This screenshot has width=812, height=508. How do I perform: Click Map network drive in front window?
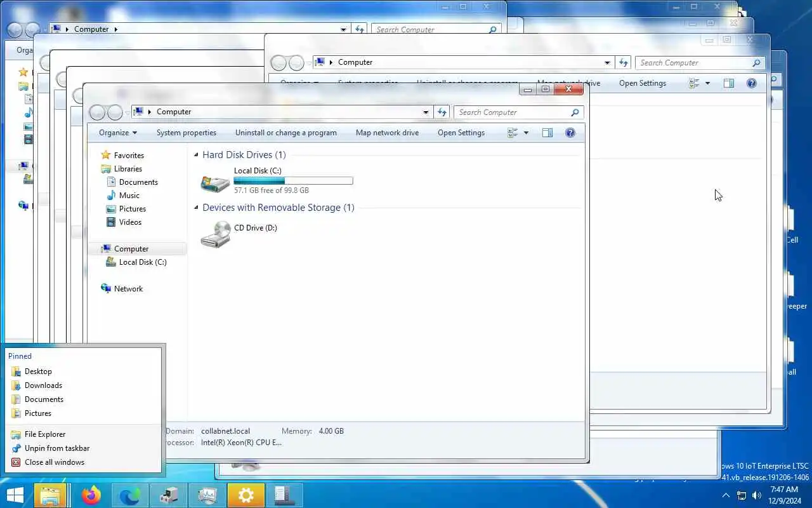coord(387,133)
